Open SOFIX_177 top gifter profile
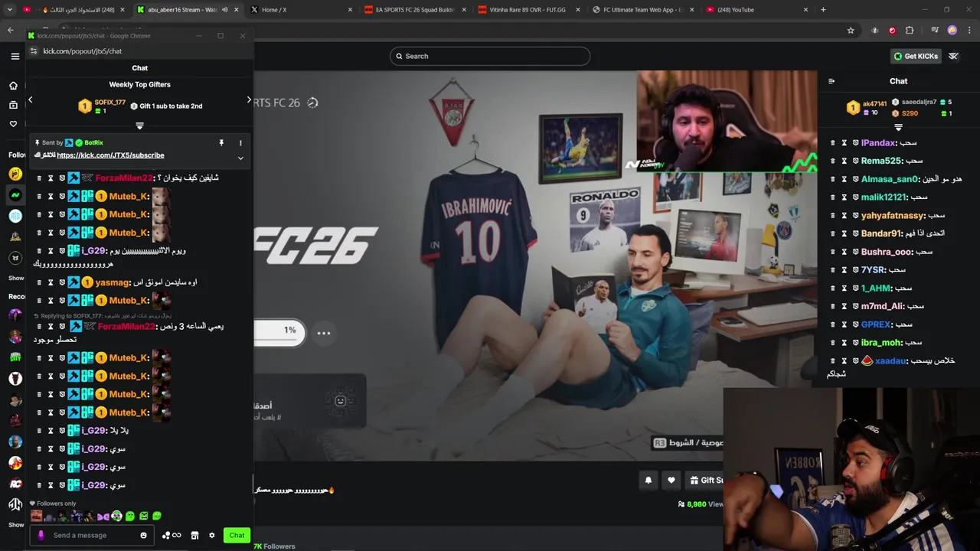This screenshot has height=551, width=980. [109, 103]
